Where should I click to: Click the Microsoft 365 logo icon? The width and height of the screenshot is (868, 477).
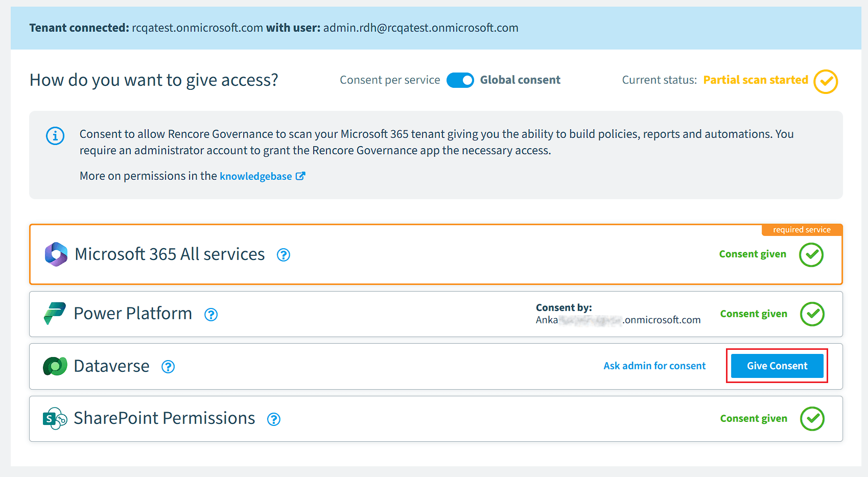56,254
